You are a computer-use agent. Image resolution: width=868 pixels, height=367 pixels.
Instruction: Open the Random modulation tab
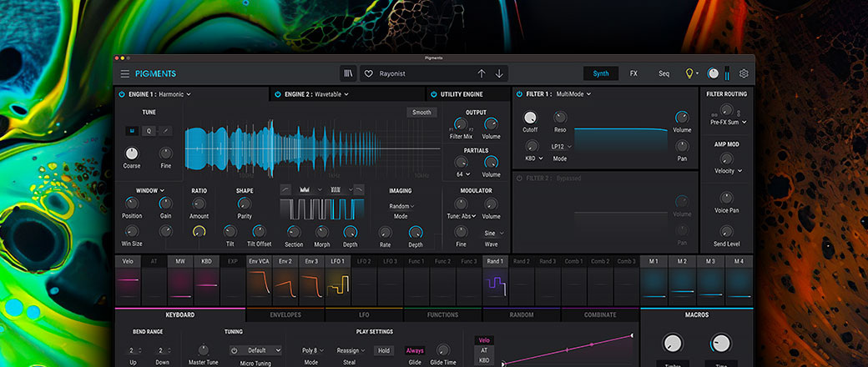coord(522,315)
